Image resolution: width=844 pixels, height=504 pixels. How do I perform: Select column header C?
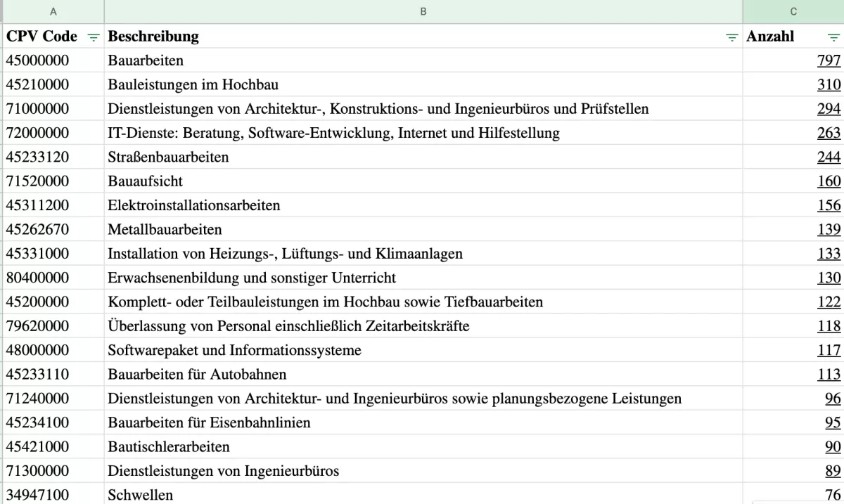tap(793, 11)
